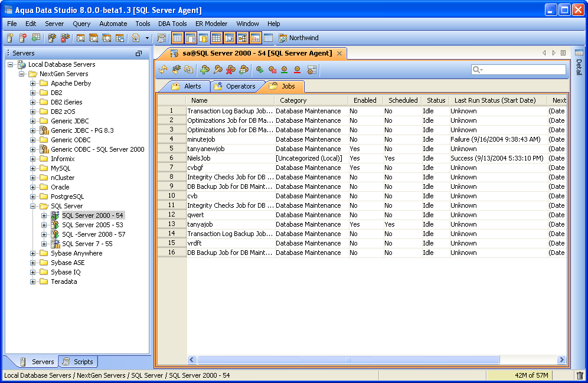Viewport: 588px width, 383px height.
Task: Click the Scheduled column header
Action: tap(403, 100)
